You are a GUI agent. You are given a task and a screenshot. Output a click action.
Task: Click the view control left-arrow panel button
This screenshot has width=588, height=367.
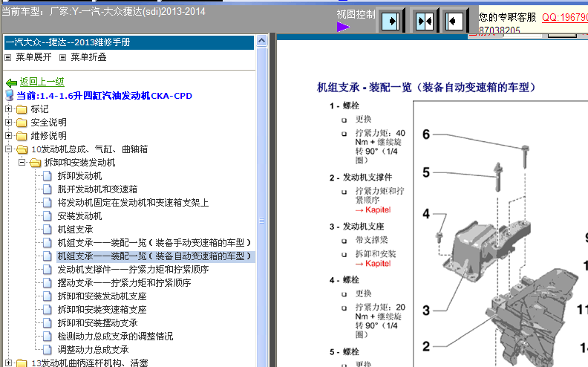coord(454,22)
